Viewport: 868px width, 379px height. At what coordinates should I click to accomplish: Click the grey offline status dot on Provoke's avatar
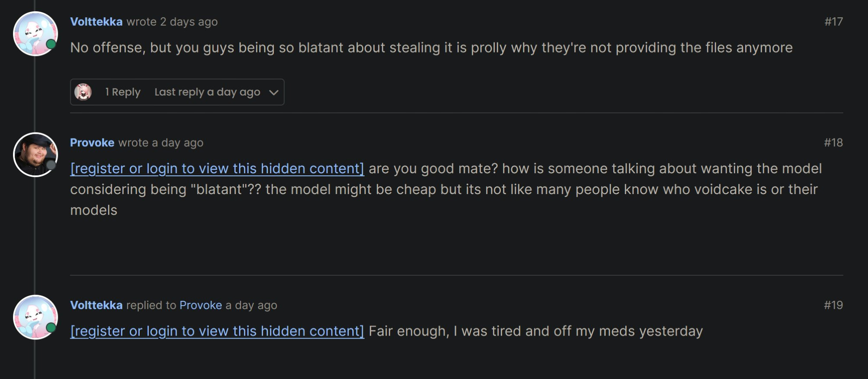coord(51,165)
